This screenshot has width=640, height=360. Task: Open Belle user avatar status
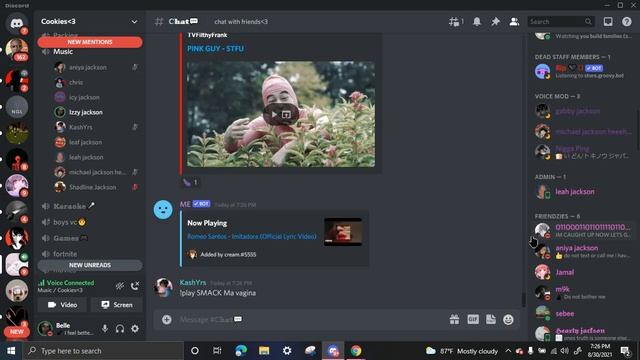45,328
